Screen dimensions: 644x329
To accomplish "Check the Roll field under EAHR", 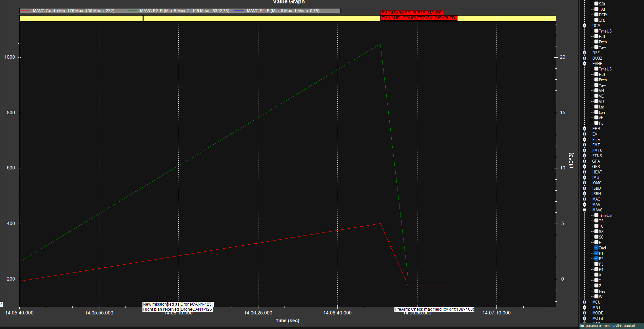I will click(596, 75).
